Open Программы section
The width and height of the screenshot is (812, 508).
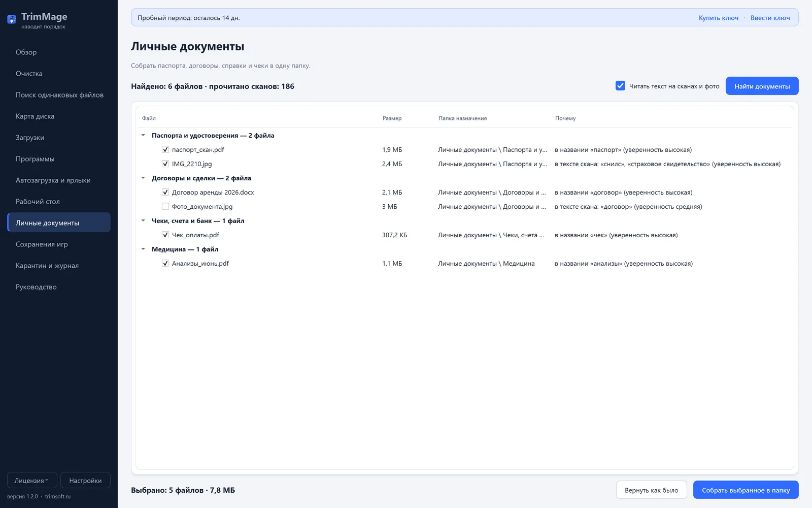coord(59,158)
